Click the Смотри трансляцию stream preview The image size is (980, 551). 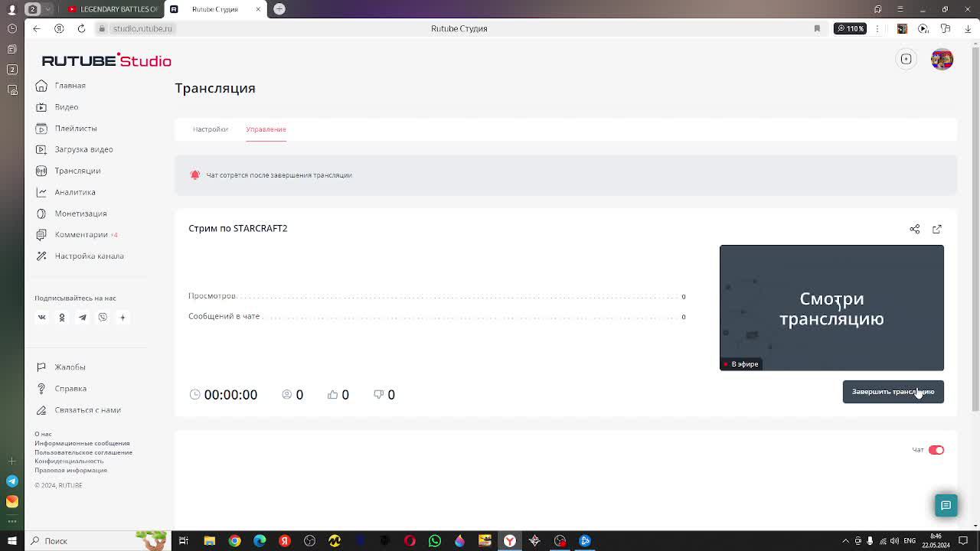(x=831, y=308)
